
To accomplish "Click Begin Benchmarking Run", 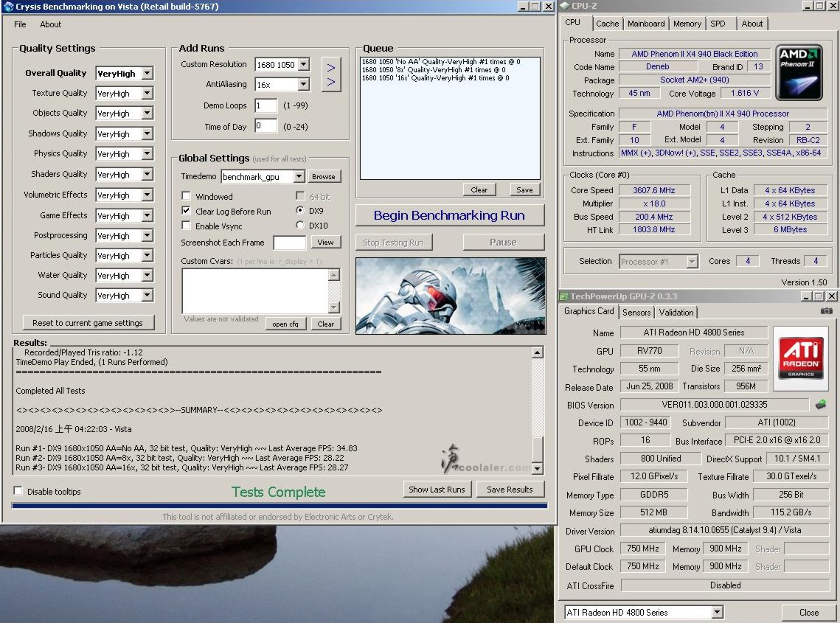I will point(449,215).
